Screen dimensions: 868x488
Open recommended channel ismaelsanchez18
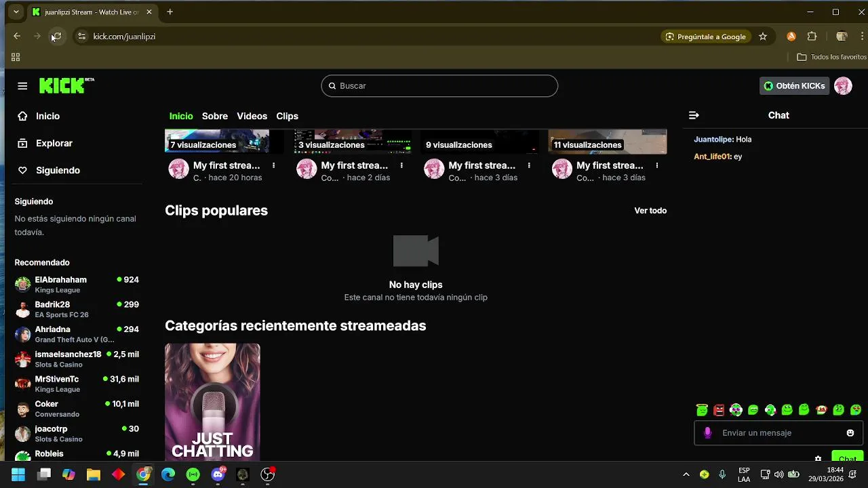77,359
